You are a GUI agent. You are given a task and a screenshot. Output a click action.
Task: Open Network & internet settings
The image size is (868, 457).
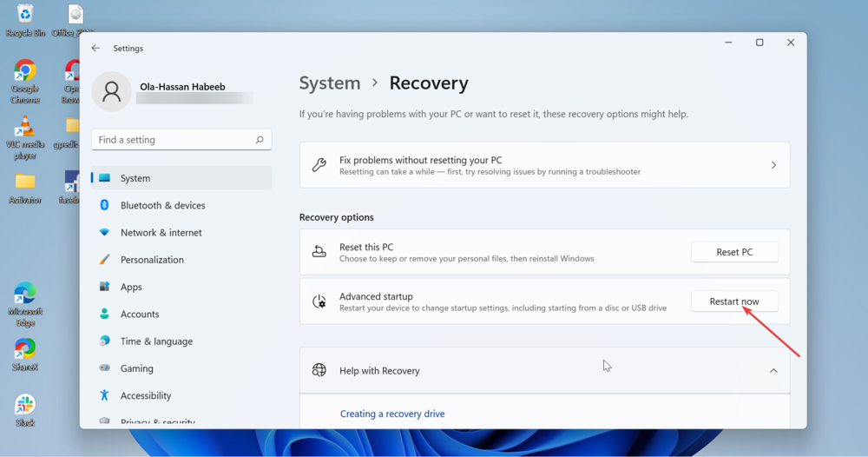(x=181, y=232)
